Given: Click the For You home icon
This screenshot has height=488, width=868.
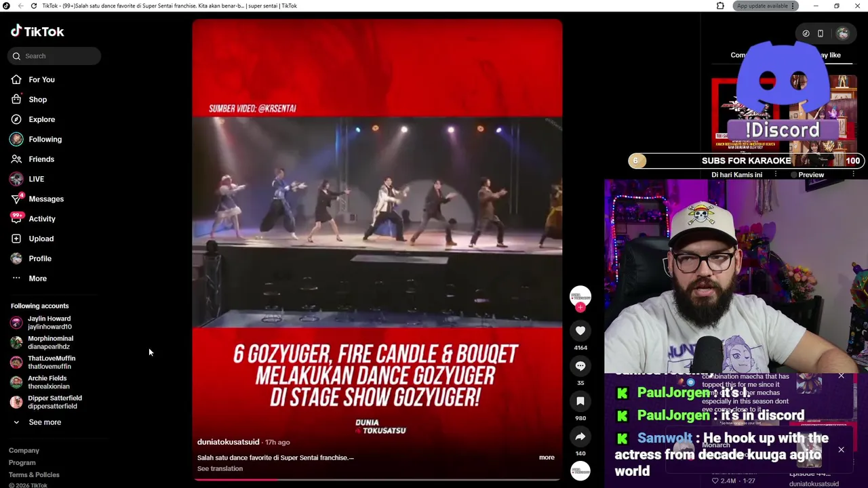Looking at the screenshot, I should [x=16, y=80].
